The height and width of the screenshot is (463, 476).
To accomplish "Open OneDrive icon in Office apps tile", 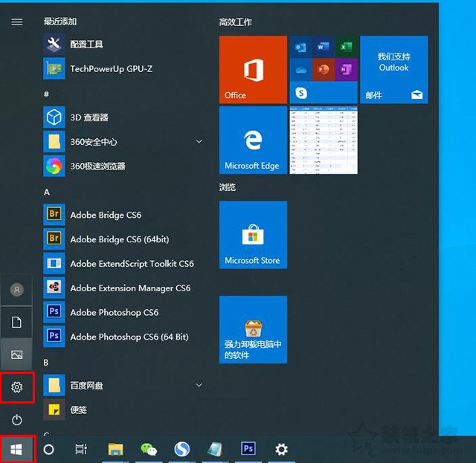I will tap(300, 70).
